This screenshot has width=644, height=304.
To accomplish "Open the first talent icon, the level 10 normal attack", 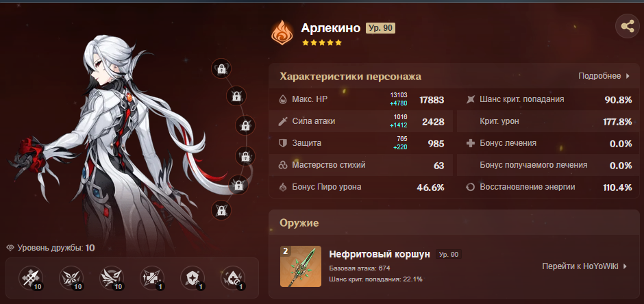I will click(32, 278).
